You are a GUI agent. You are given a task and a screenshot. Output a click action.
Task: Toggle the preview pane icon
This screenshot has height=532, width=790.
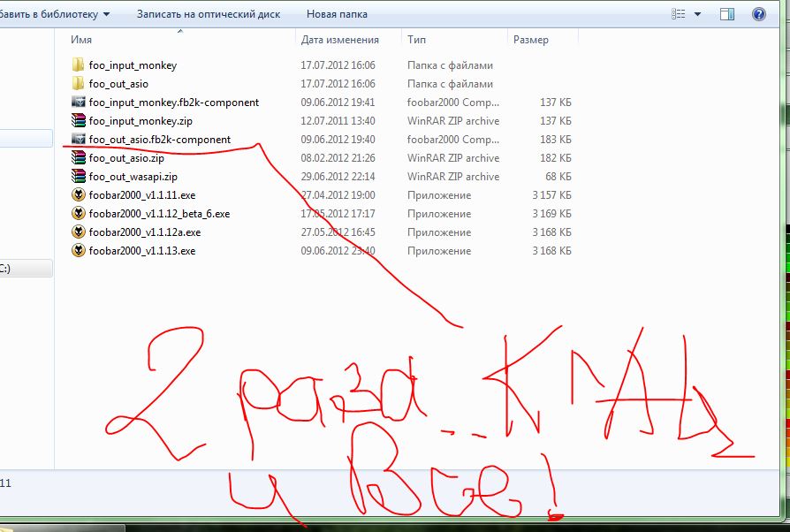click(x=727, y=14)
